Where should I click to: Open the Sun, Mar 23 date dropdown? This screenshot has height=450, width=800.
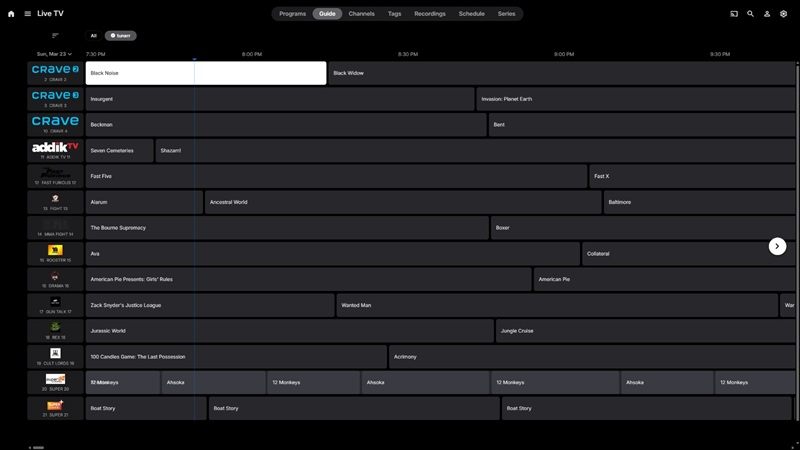click(x=54, y=54)
